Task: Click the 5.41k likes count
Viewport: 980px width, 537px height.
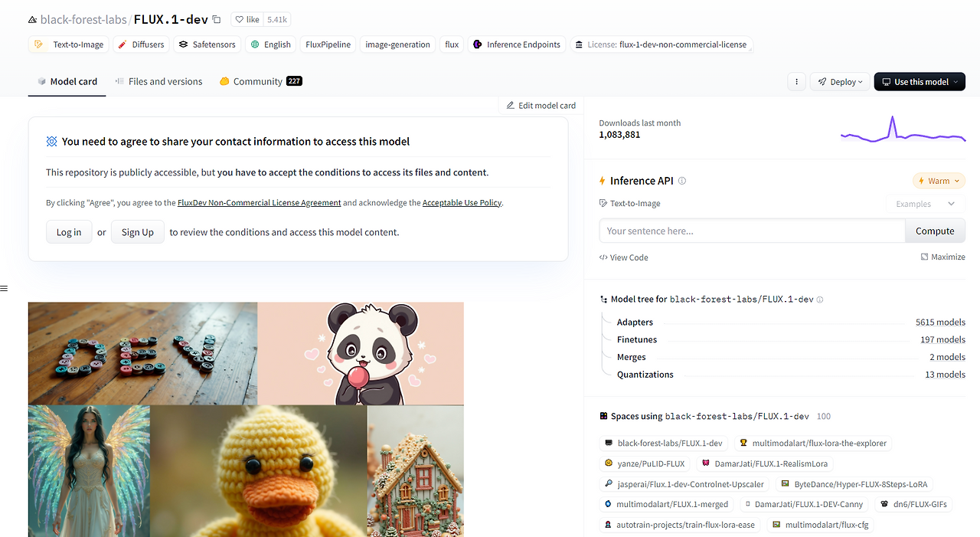Action: [x=277, y=19]
